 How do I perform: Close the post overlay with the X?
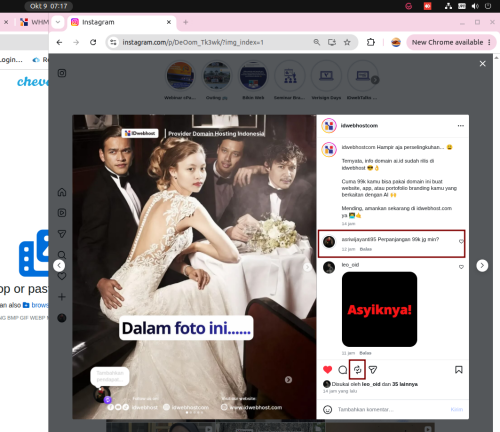[x=482, y=64]
